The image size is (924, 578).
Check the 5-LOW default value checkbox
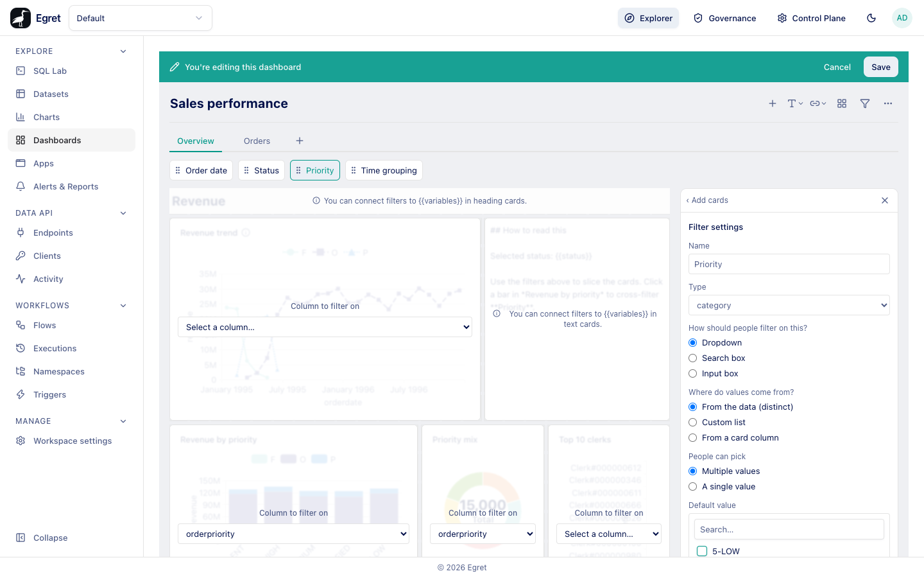click(703, 551)
